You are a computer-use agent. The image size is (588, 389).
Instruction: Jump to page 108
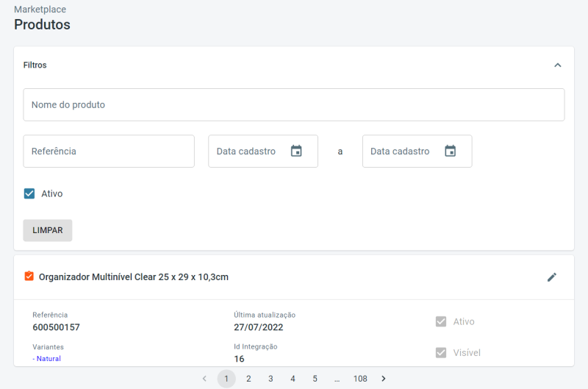pos(360,379)
